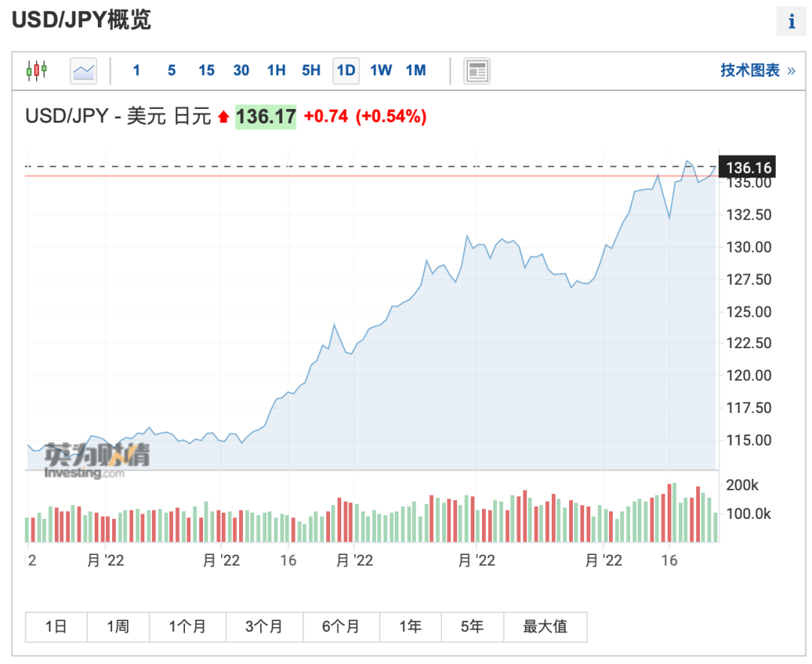Switch to 1W weekly interval
The width and height of the screenshot is (812, 664).
(380, 71)
